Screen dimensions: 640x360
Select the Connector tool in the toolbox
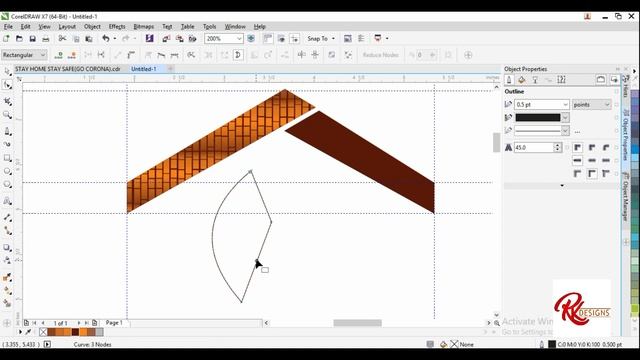(x=7, y=231)
